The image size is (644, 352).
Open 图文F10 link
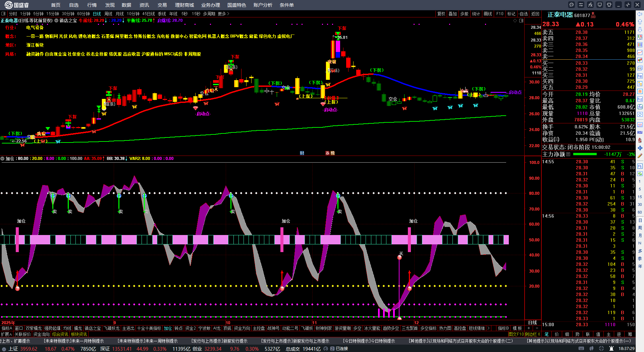point(516,334)
